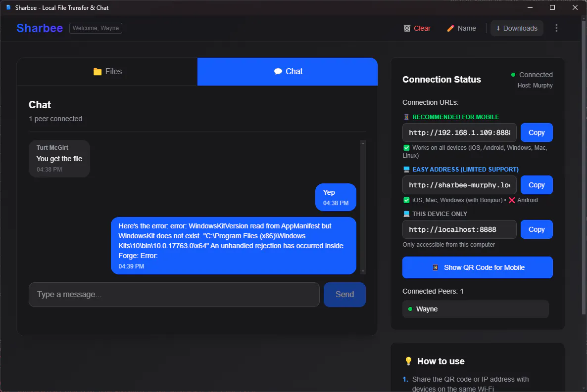Click the 04:39 PM timestamp

(x=131, y=266)
